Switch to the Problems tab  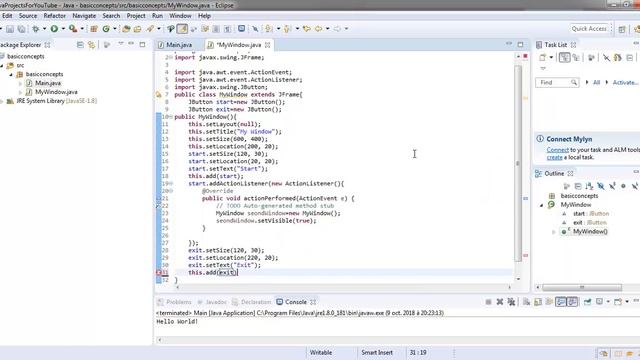(x=174, y=302)
